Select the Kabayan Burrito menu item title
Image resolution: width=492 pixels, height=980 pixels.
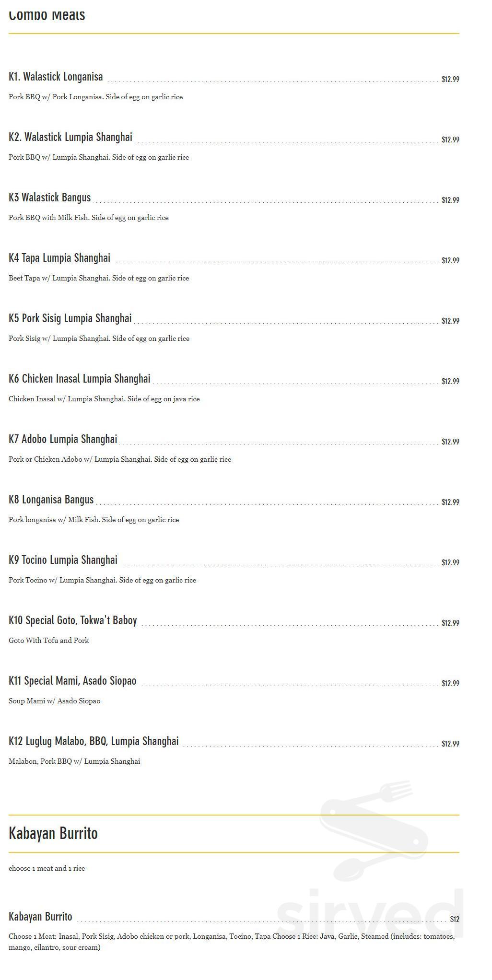coord(40,917)
